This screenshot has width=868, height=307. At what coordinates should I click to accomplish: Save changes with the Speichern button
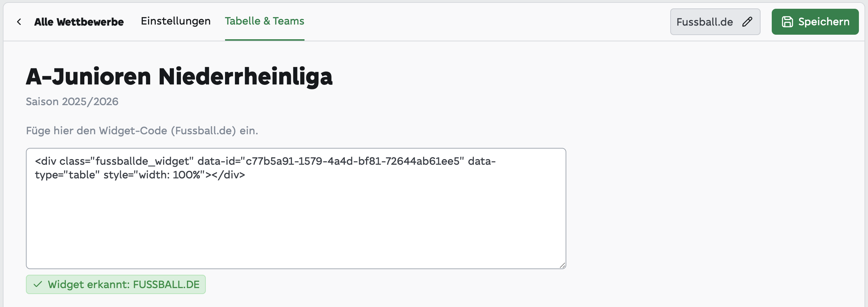tap(815, 22)
